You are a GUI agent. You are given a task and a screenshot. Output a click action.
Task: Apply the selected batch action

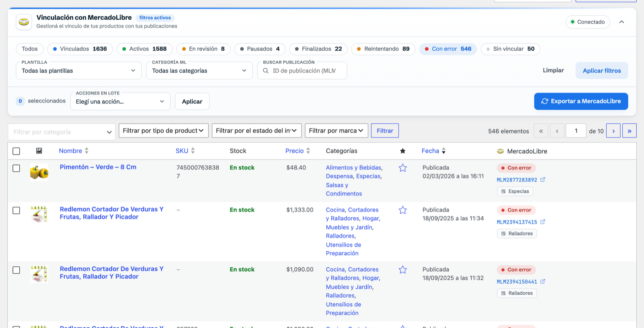coord(192,101)
